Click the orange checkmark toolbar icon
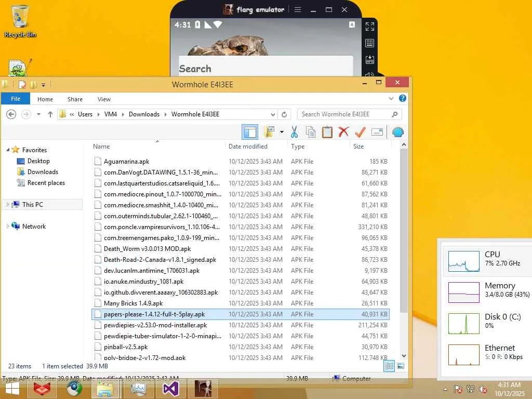 point(360,132)
